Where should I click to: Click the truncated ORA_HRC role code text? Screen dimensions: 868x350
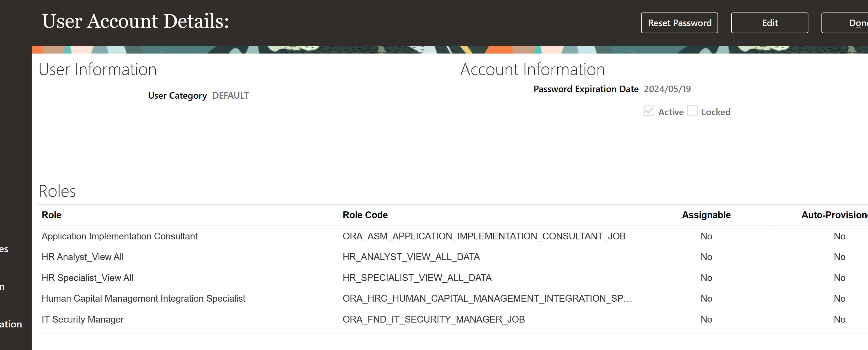tap(487, 298)
